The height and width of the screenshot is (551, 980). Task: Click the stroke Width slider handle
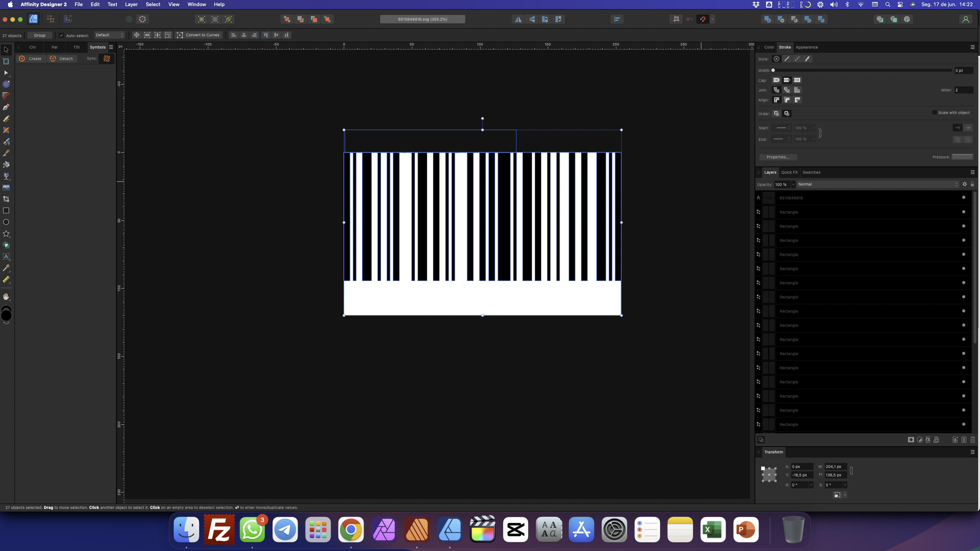click(773, 70)
